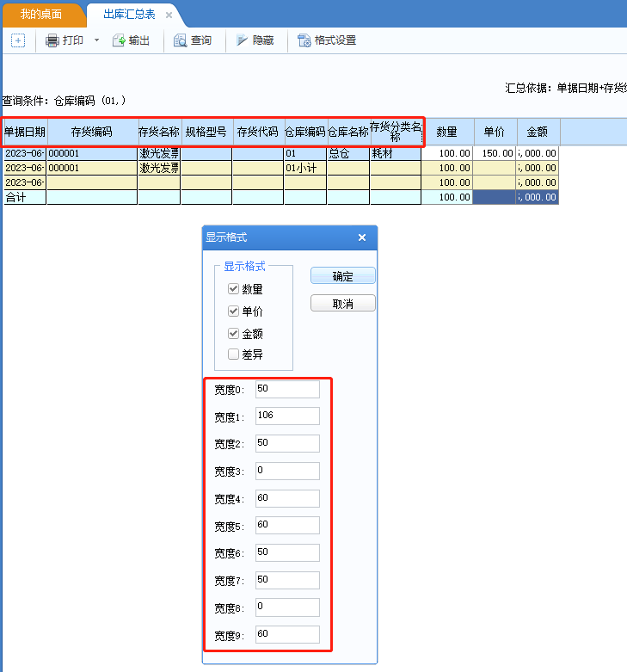This screenshot has width=627, height=672.
Task: Click the 规格型号 column header
Action: (x=206, y=132)
